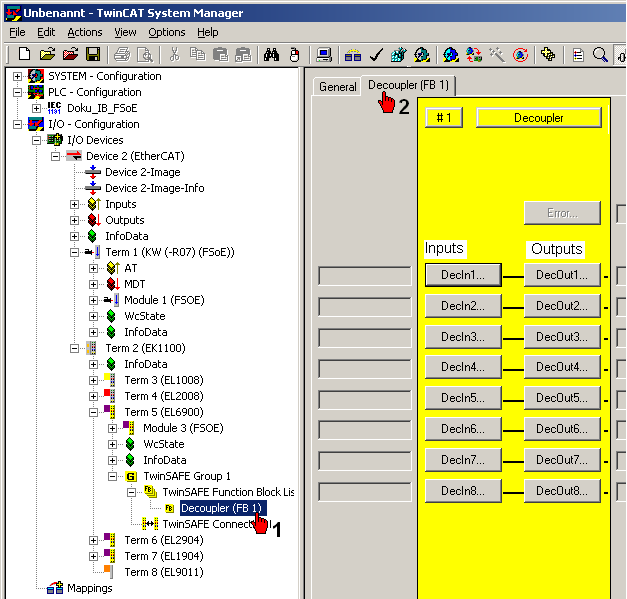Image resolution: width=627 pixels, height=599 pixels.
Task: Select Decoupler (FB 1) in the tree
Action: pyautogui.click(x=221, y=508)
